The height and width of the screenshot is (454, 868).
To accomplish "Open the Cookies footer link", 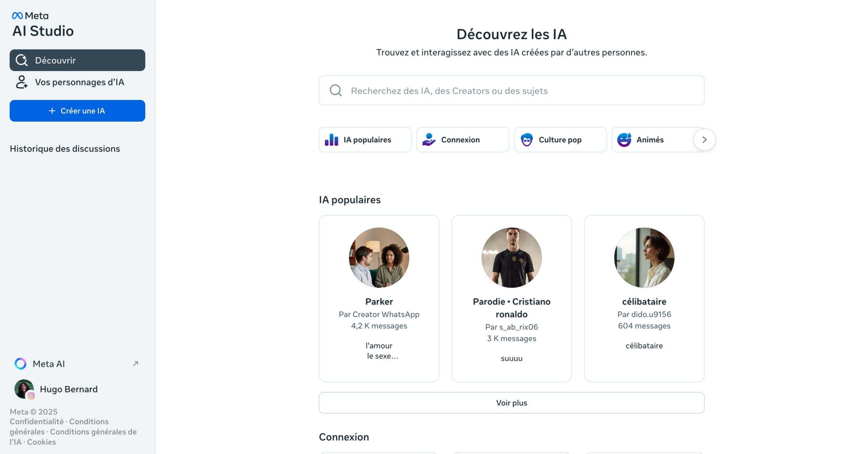I will (41, 442).
